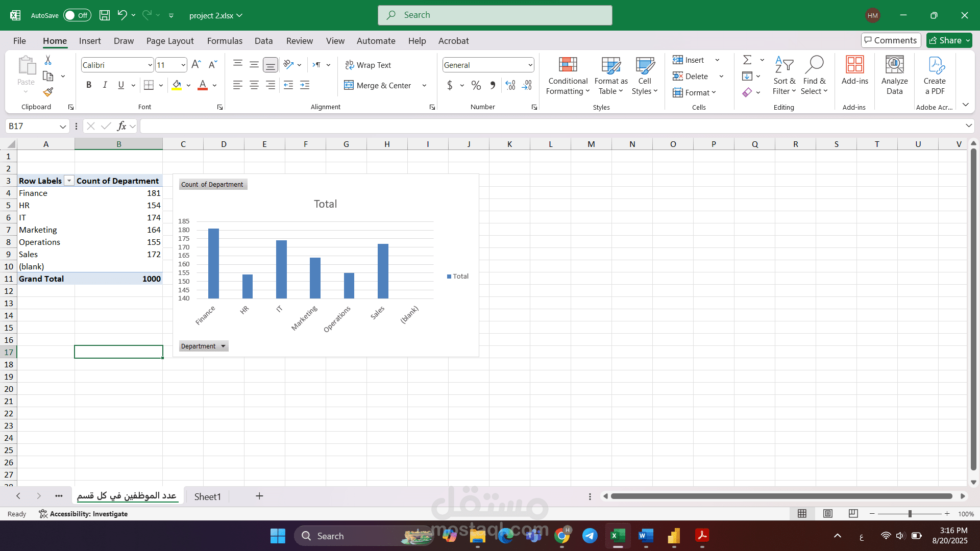The width and height of the screenshot is (980, 551).
Task: Toggle Bold formatting
Action: [x=89, y=85]
